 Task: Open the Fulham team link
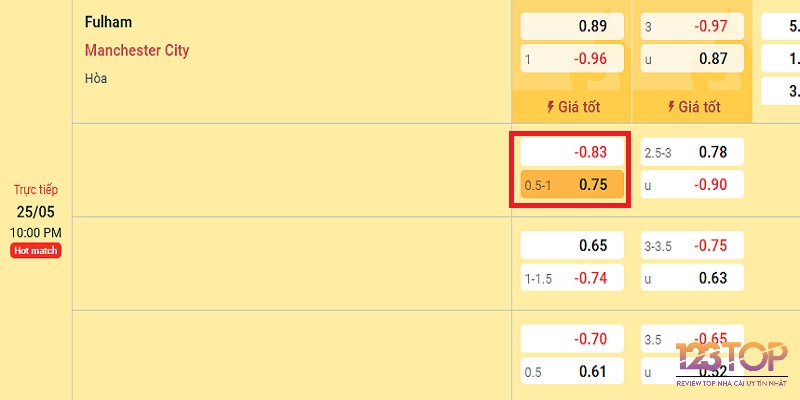tap(108, 22)
